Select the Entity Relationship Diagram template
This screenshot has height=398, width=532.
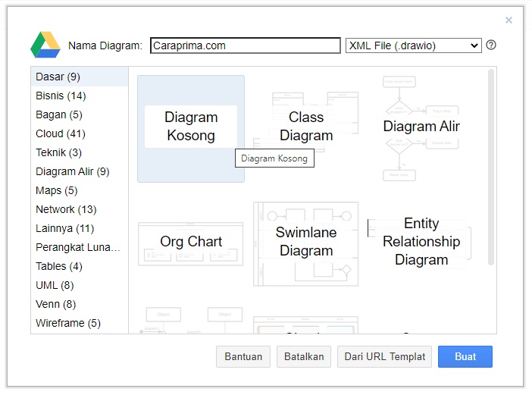pos(421,242)
